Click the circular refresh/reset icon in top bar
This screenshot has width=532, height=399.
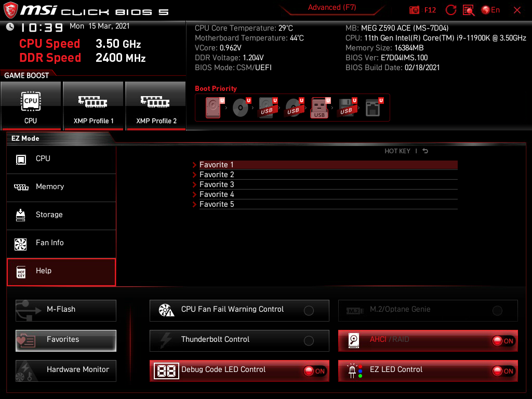450,10
